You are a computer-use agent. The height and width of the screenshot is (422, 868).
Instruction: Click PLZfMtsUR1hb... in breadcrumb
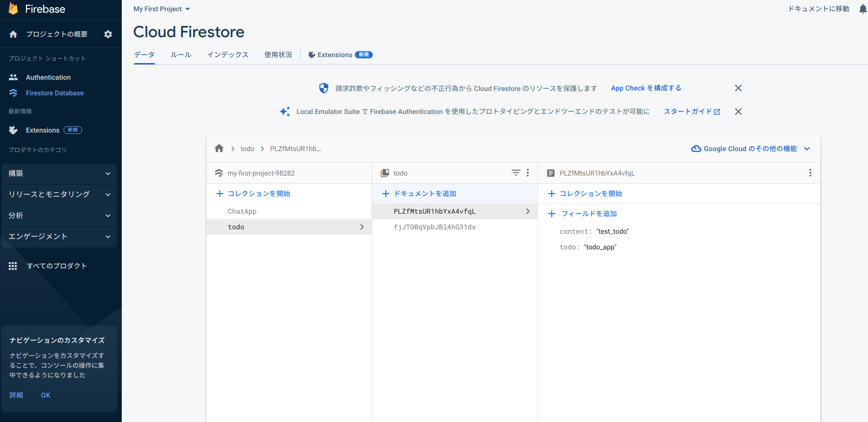tap(295, 149)
